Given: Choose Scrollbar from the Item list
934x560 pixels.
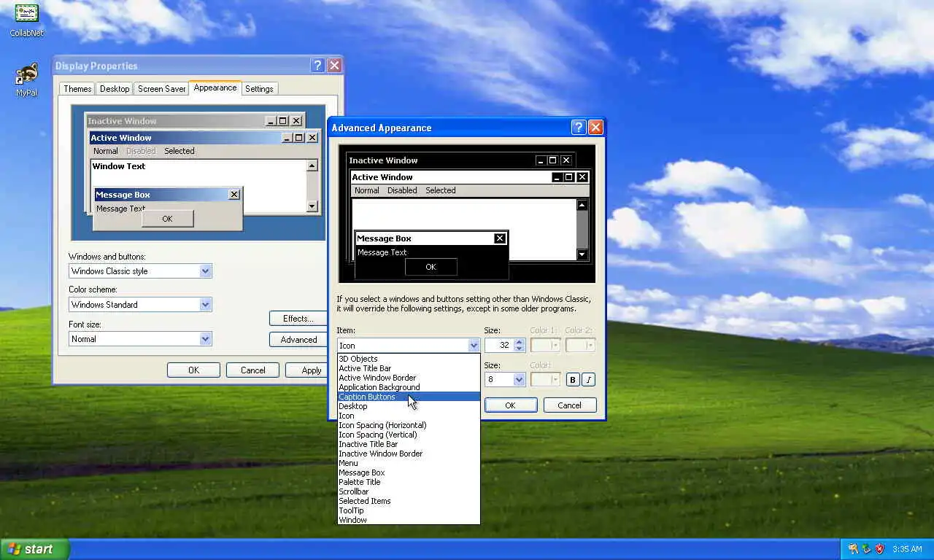Looking at the screenshot, I should pyautogui.click(x=409, y=491).
